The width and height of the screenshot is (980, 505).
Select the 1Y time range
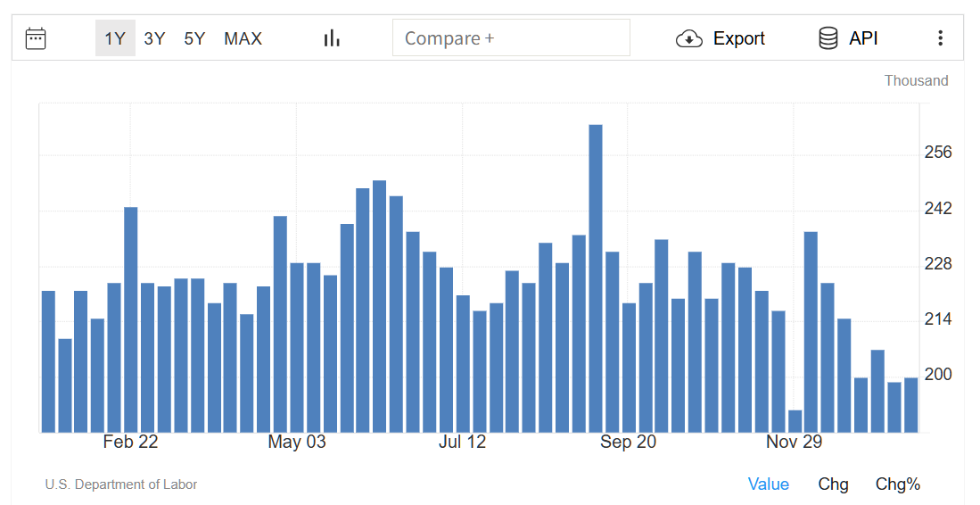[115, 38]
